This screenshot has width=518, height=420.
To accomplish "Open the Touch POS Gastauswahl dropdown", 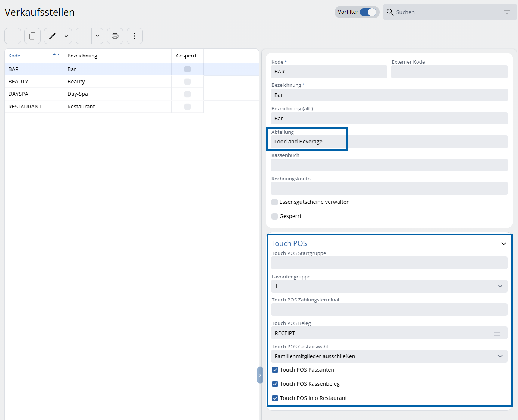I will [x=500, y=356].
